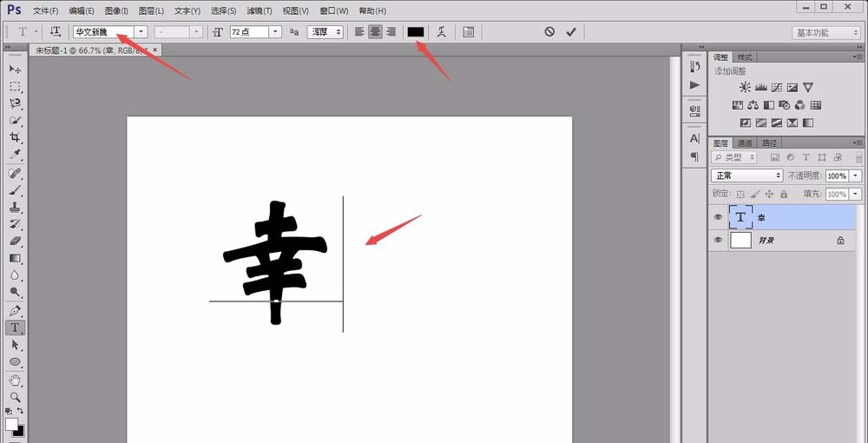Select the Horizontal Type tool in toolbox

coord(15,327)
